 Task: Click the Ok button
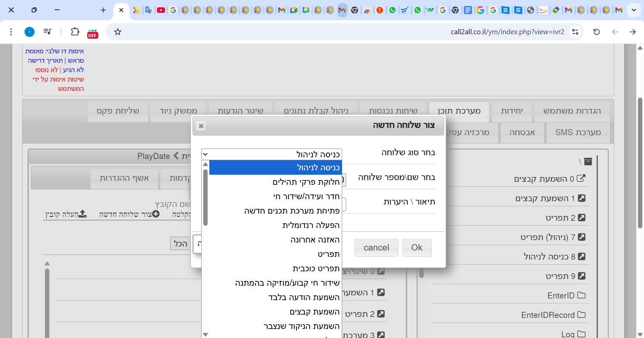pyautogui.click(x=417, y=248)
